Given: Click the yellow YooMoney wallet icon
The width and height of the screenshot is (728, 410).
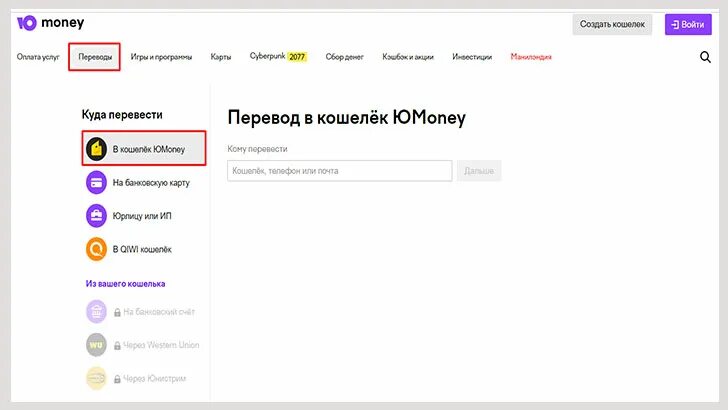Looking at the screenshot, I should pos(97,149).
